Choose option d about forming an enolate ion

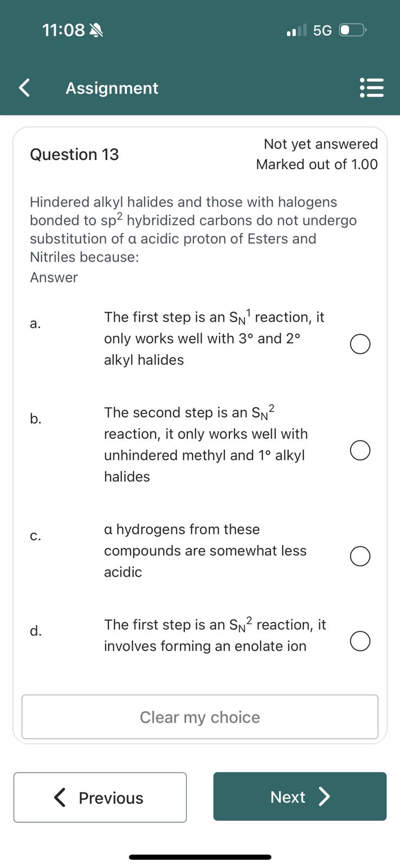360,641
